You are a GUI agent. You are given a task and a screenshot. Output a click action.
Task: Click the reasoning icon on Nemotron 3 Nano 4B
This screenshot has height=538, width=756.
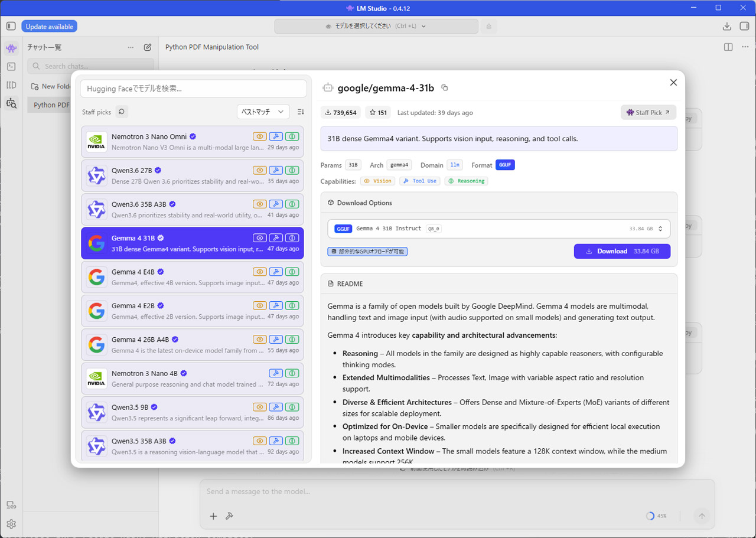(292, 373)
